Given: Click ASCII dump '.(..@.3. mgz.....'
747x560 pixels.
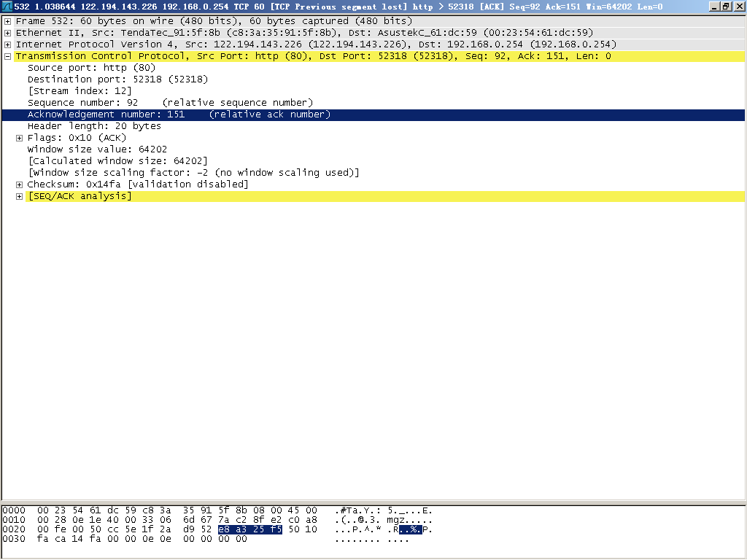Looking at the screenshot, I should (x=384, y=521).
